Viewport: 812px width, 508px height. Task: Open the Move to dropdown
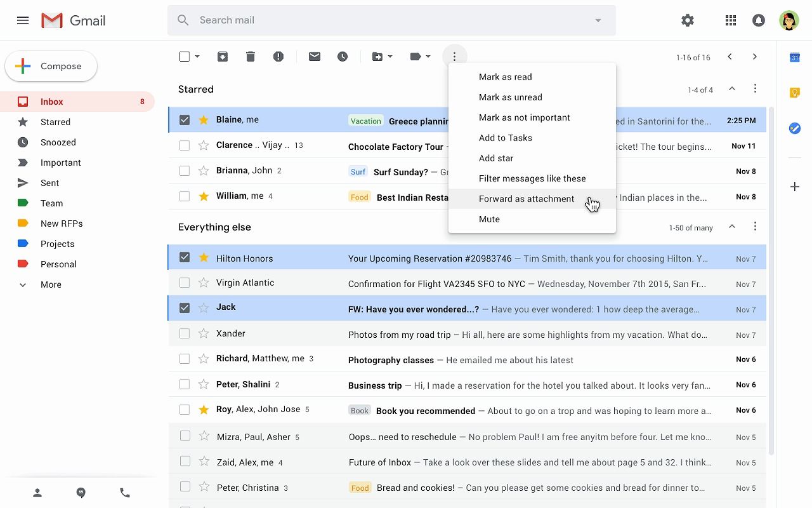382,57
